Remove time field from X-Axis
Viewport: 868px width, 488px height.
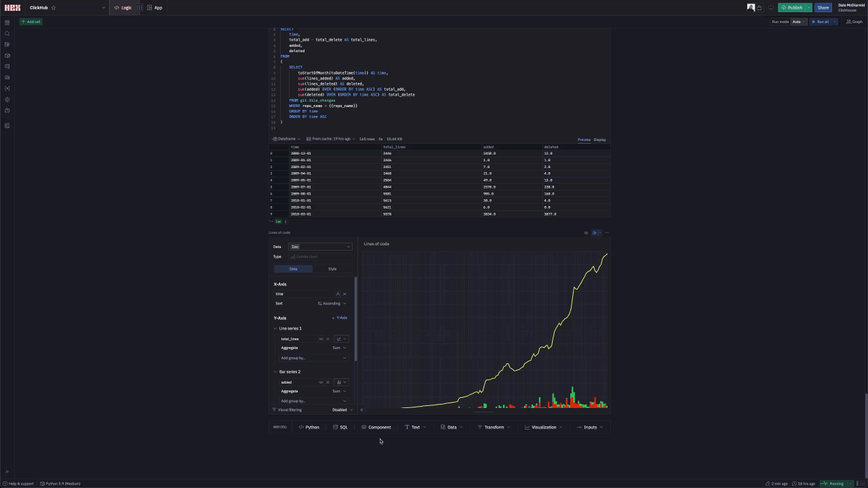pyautogui.click(x=344, y=294)
